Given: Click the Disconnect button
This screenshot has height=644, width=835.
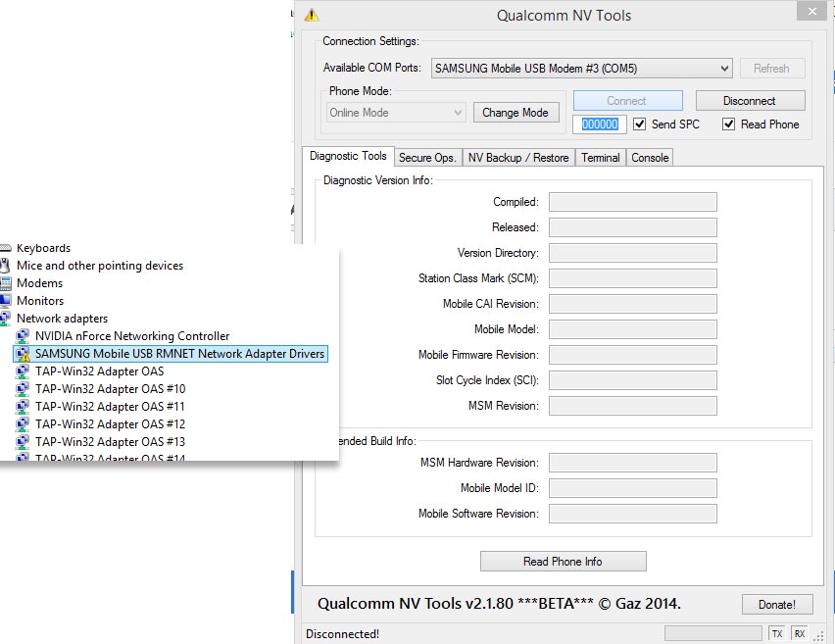Looking at the screenshot, I should (x=750, y=101).
